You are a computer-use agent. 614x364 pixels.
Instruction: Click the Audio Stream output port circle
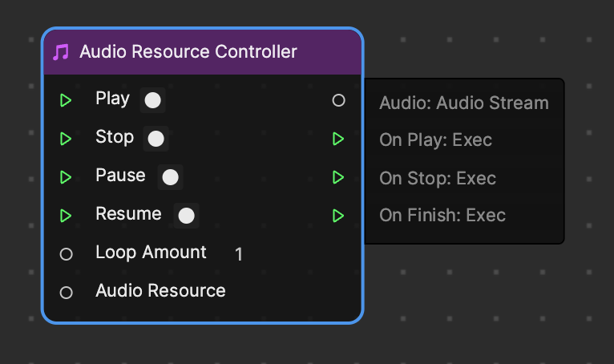coord(338,100)
